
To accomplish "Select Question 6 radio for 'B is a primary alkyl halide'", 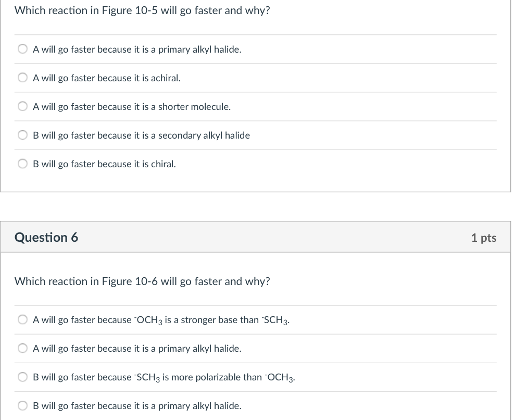I will click(23, 406).
